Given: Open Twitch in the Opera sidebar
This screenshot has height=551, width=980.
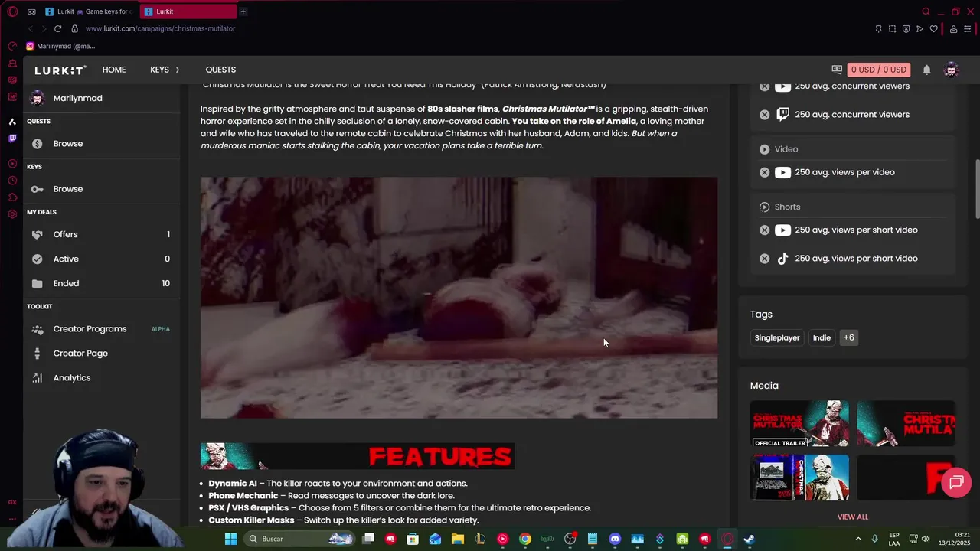Looking at the screenshot, I should coord(12,139).
